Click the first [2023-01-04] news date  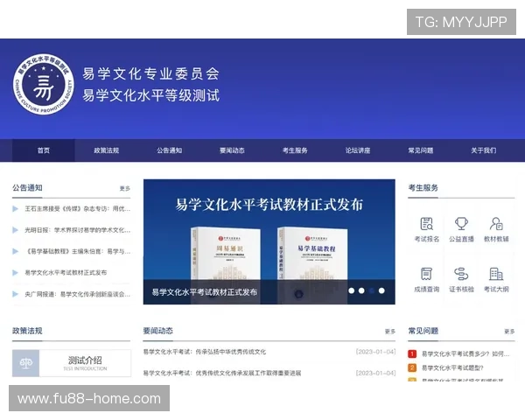pyautogui.click(x=375, y=352)
